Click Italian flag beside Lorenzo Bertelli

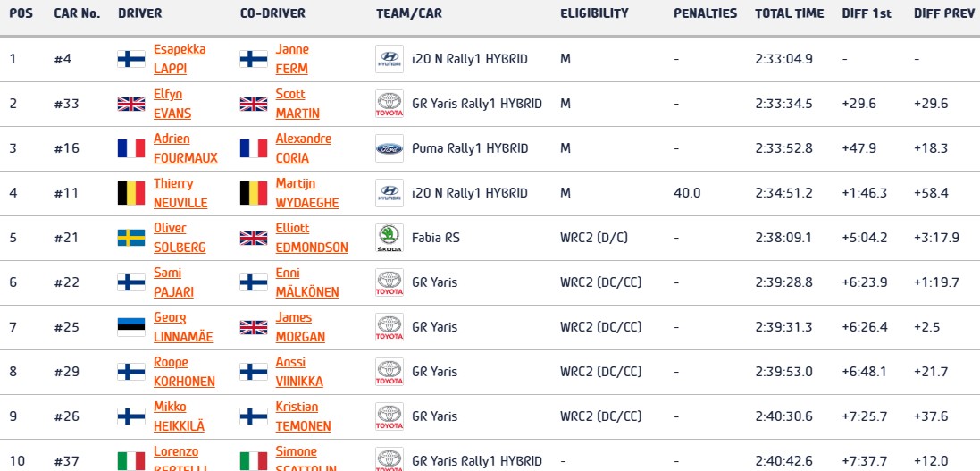pos(131,459)
